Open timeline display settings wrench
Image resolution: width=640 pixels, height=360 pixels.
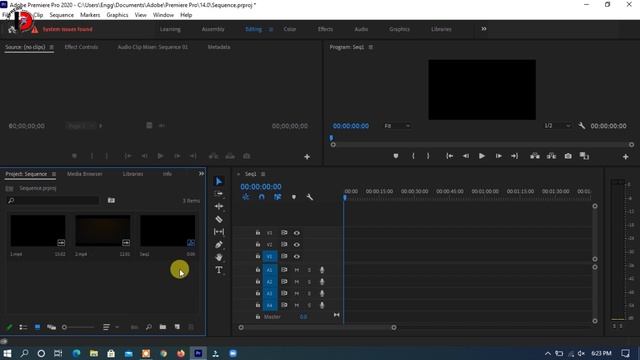[x=310, y=197]
